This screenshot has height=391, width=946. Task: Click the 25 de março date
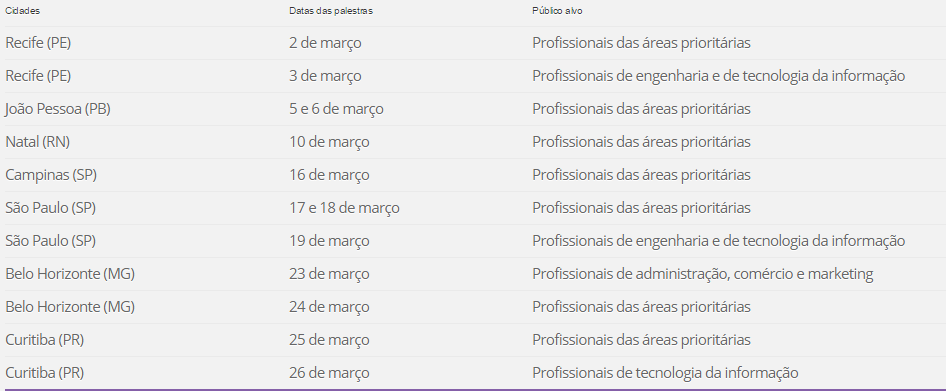tap(329, 340)
